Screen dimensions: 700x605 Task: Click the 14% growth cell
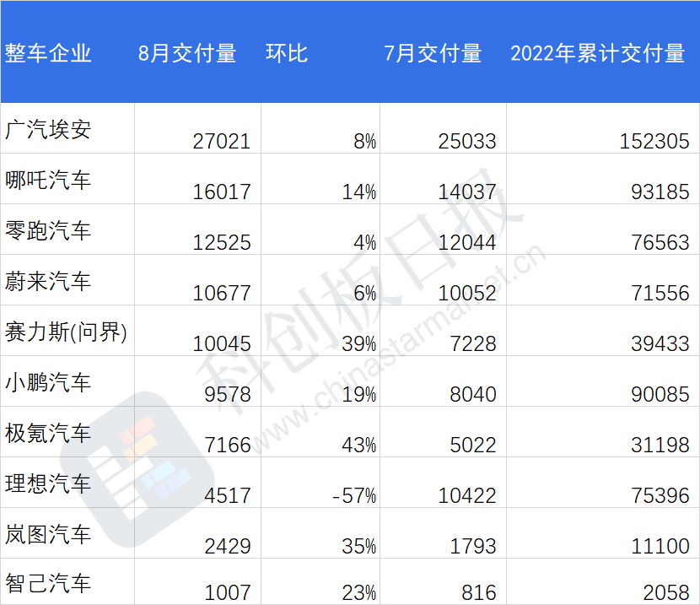(359, 192)
